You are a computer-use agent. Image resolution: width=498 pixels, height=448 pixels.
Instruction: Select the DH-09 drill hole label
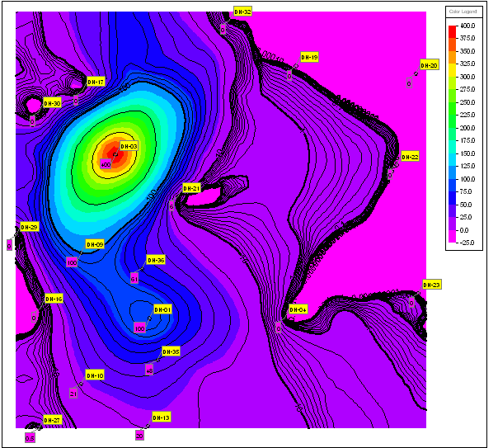(x=95, y=245)
